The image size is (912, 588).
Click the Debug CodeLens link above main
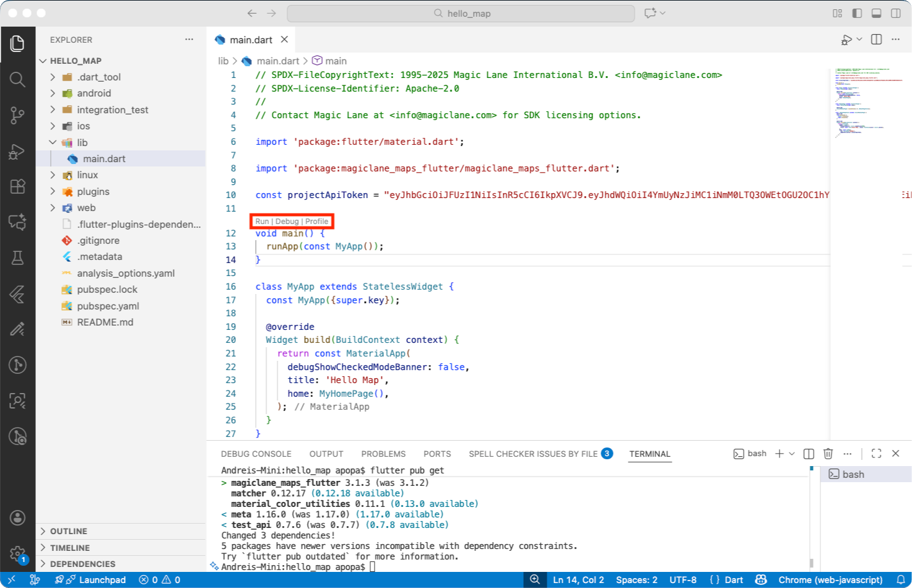287,222
